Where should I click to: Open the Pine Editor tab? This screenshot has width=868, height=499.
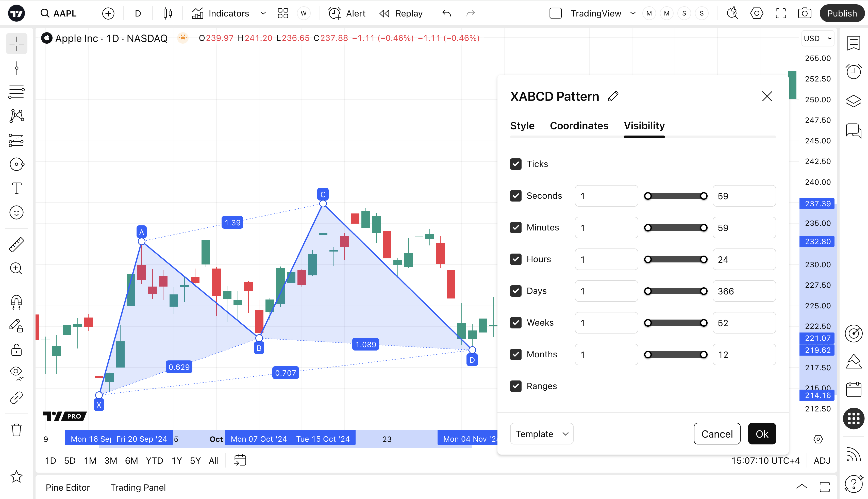tap(68, 487)
